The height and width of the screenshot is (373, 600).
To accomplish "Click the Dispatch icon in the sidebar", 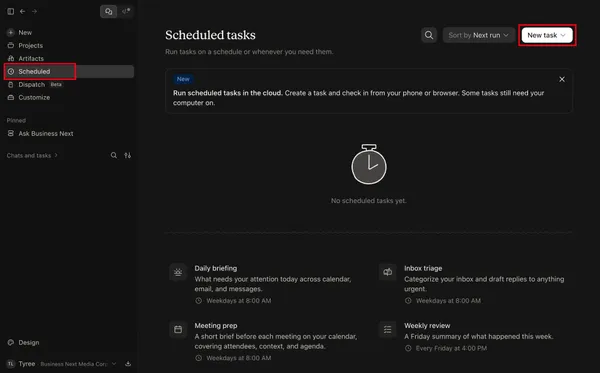I will coord(11,85).
